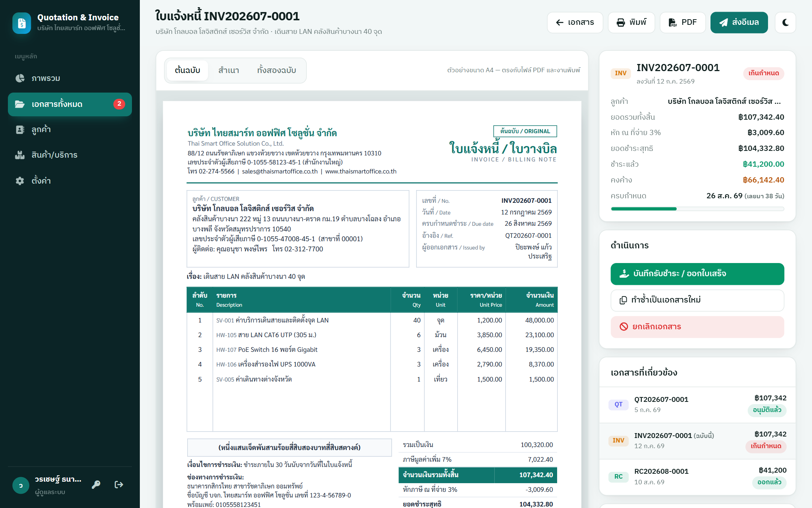The image size is (812, 508).
Task: Click the outstanding amount ฿66,142.40
Action: tap(763, 180)
